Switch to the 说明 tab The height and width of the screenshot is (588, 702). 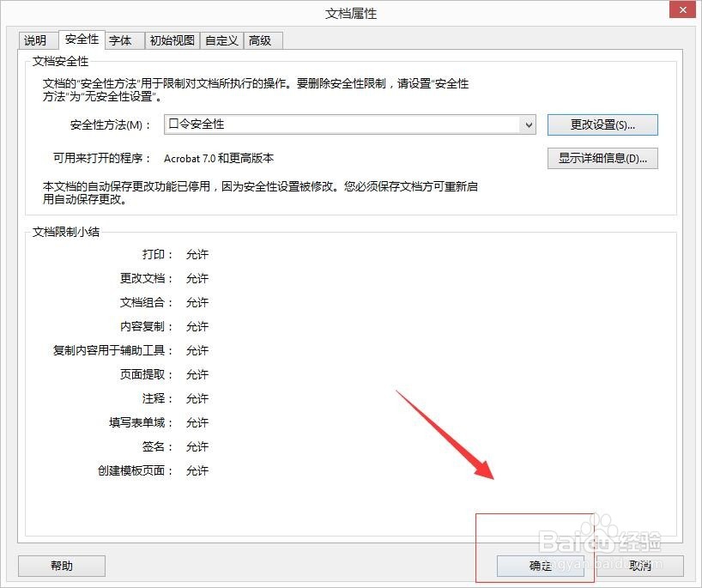tap(37, 39)
